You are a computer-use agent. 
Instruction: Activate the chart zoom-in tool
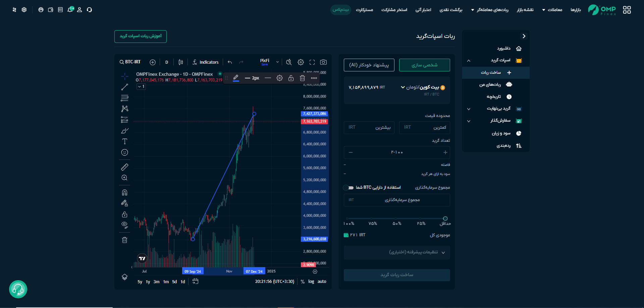[x=124, y=178]
